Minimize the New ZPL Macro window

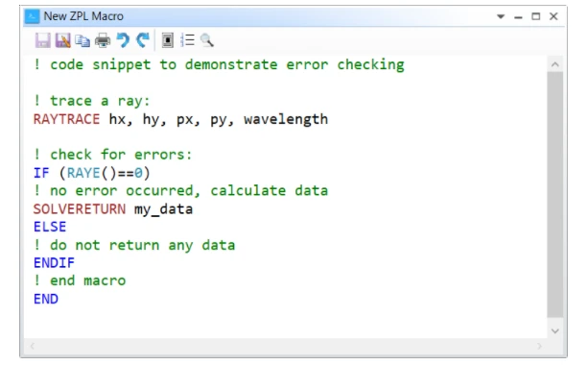pos(518,17)
